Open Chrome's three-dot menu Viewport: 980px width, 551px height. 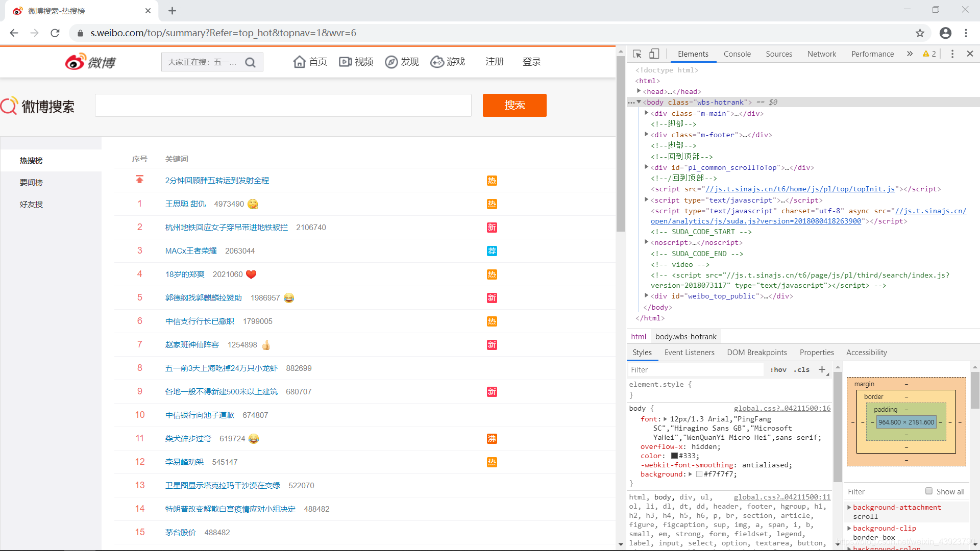tap(966, 33)
